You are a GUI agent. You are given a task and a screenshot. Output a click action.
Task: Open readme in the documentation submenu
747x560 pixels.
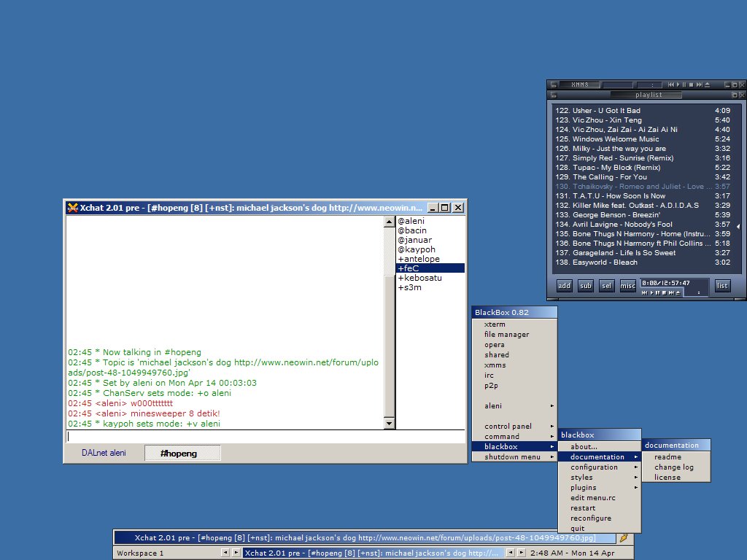pos(676,456)
